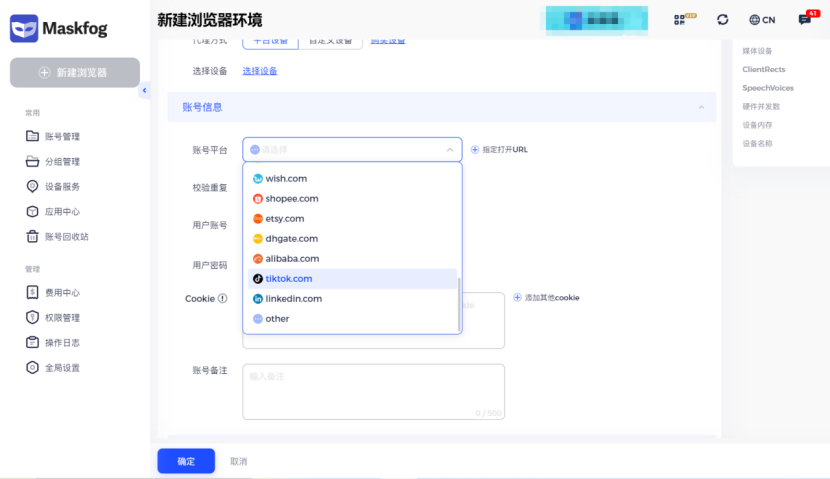Select linkedin.com from the platform list
The image size is (830, 479).
click(352, 299)
